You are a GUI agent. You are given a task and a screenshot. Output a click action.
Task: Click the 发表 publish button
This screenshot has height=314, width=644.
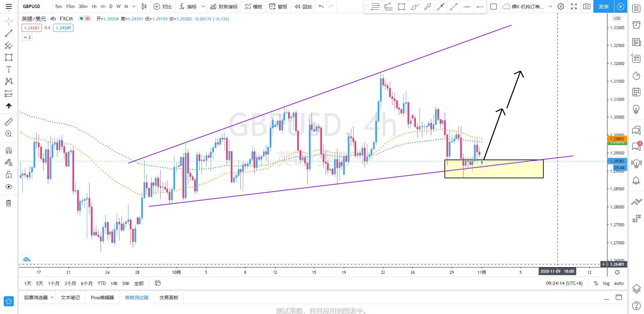pos(604,6)
